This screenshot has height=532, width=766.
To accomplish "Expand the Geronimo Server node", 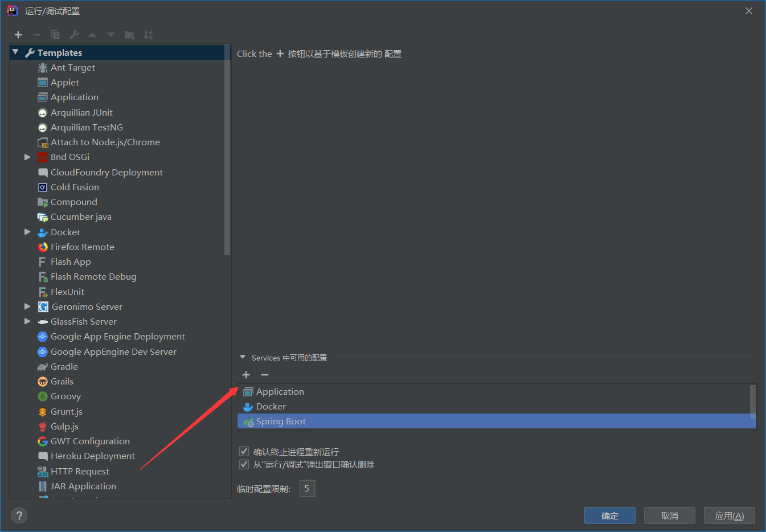I will click(x=27, y=306).
